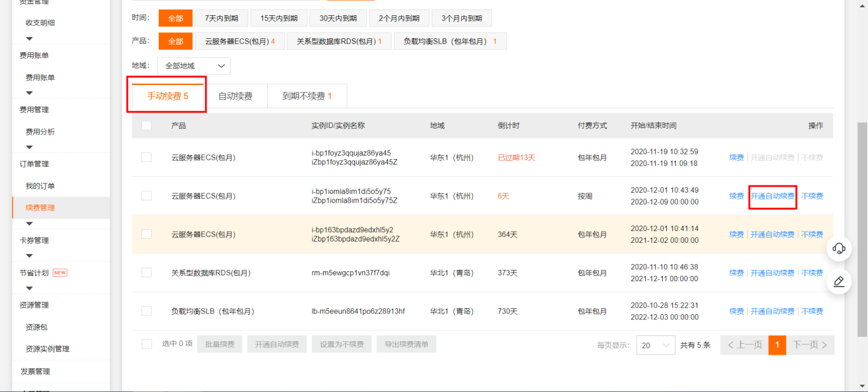Toggle the select-all checkbox in table header
The height and width of the screenshot is (392, 868).
coord(147,126)
